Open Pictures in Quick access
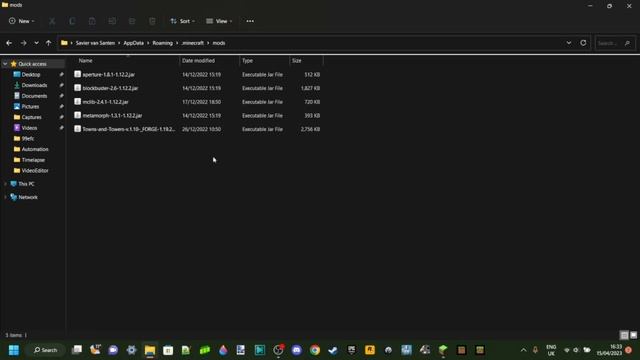This screenshot has height=360, width=640. pyautogui.click(x=30, y=106)
